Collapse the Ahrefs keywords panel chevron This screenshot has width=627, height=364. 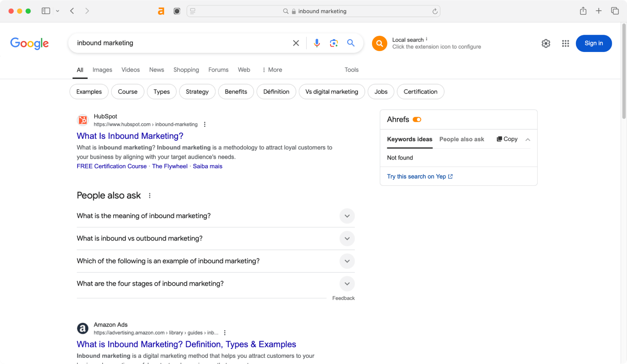528,139
